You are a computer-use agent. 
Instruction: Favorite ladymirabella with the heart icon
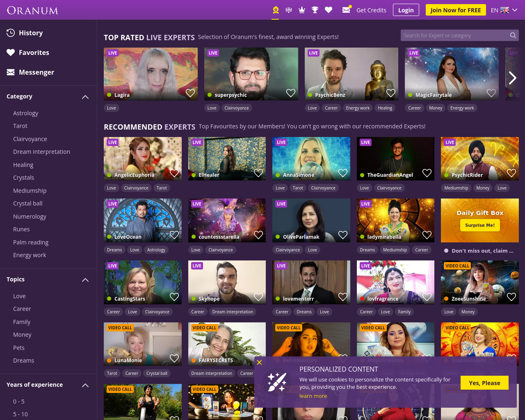pos(427,235)
